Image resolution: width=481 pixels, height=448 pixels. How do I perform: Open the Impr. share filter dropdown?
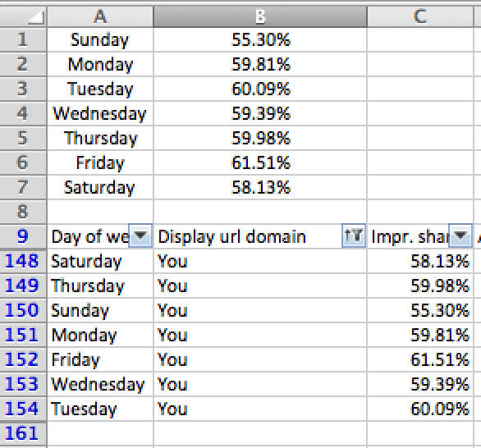460,235
